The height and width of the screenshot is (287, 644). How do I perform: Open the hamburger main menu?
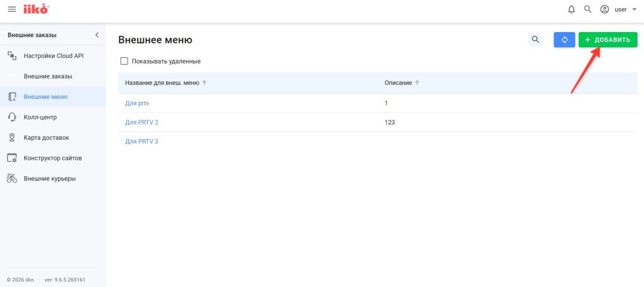(11, 9)
